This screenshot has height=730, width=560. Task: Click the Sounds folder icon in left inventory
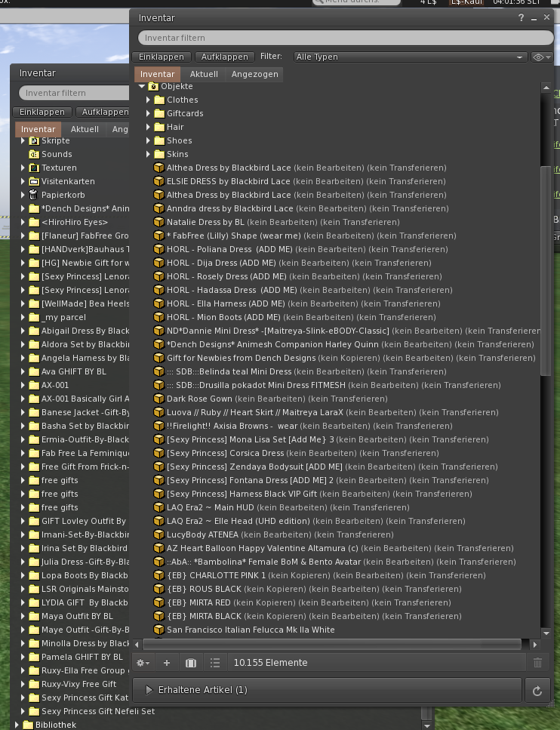point(33,154)
